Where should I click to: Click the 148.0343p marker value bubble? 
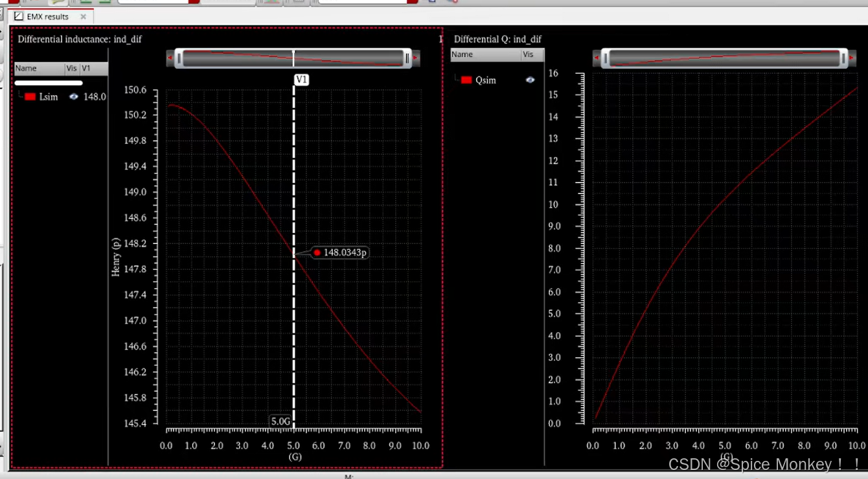click(x=340, y=252)
